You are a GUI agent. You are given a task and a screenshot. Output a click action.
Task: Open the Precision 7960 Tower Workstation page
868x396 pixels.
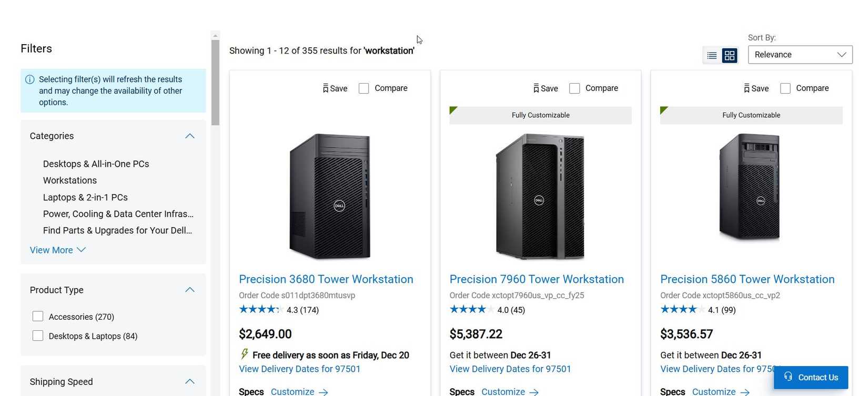(536, 279)
